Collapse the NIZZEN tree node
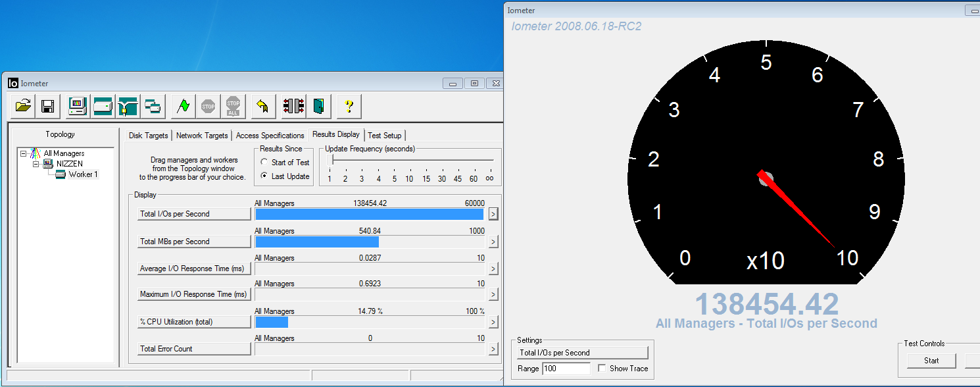980x387 pixels. (36, 164)
